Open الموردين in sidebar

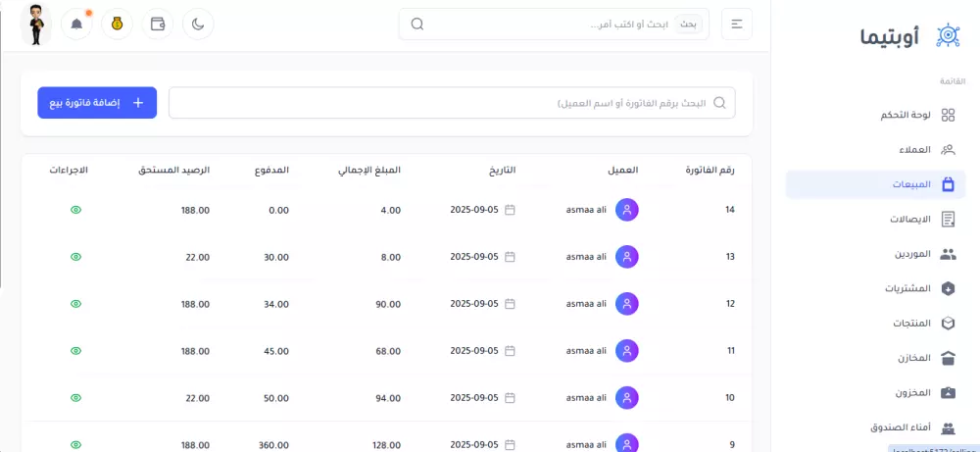875,254
